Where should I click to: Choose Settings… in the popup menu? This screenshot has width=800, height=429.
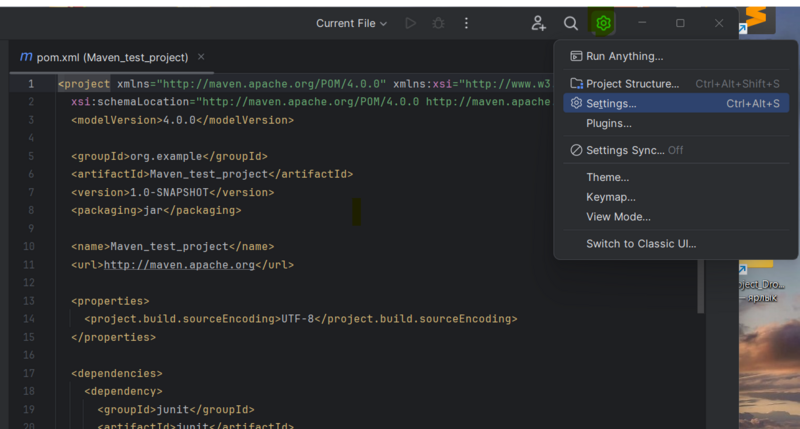(676, 104)
